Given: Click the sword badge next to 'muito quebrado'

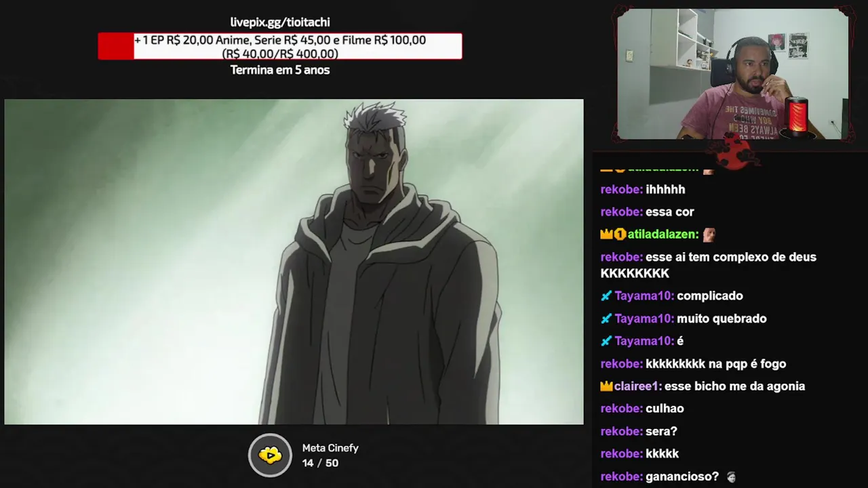Looking at the screenshot, I should click(x=606, y=319).
